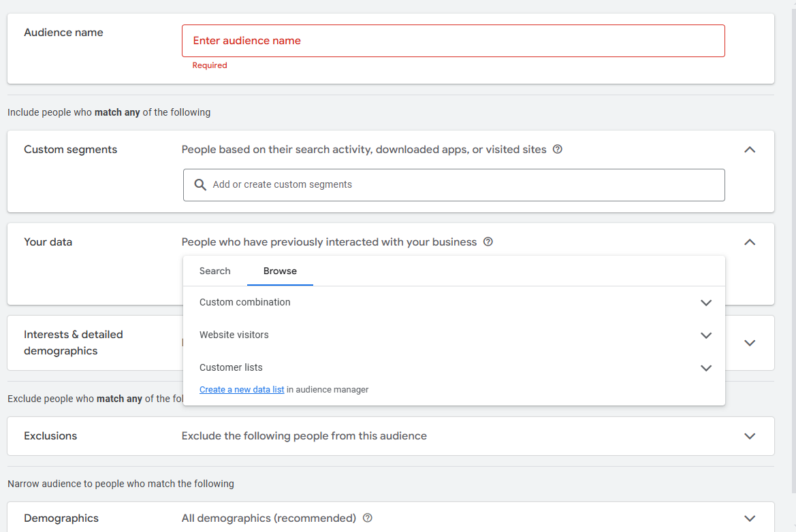Expand the Exclusions section

pos(750,436)
